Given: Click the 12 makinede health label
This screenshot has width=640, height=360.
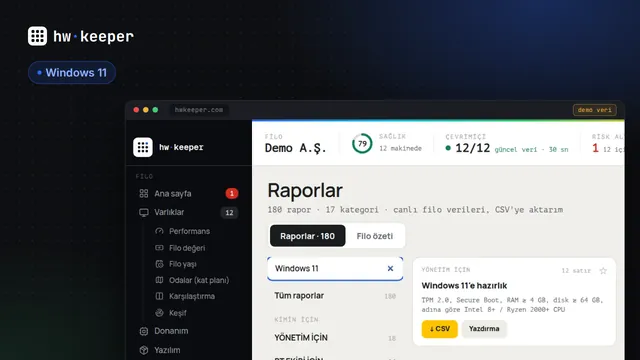Looking at the screenshot, I should tap(400, 149).
